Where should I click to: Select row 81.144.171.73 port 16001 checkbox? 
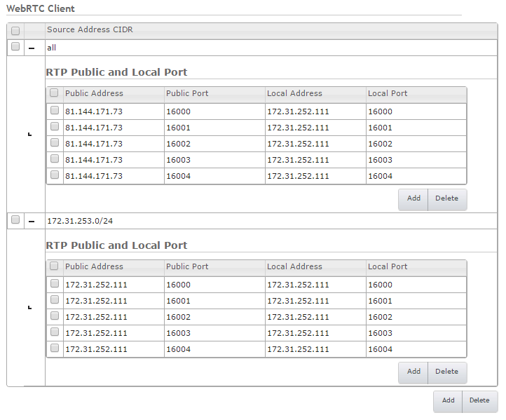55,126
